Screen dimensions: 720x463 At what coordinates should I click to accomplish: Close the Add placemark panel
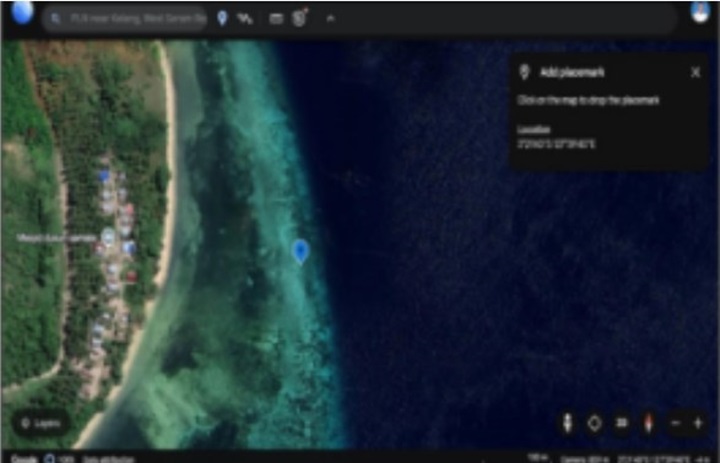pyautogui.click(x=695, y=72)
